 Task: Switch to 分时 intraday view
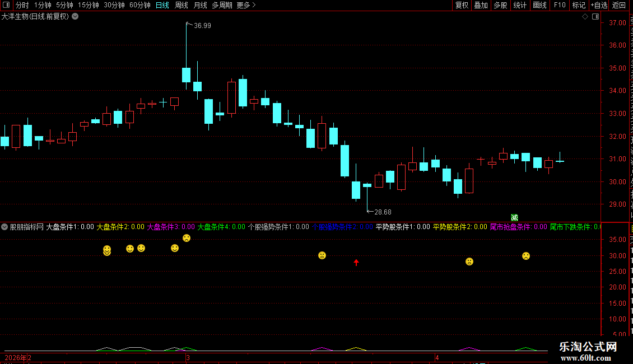tap(22, 5)
